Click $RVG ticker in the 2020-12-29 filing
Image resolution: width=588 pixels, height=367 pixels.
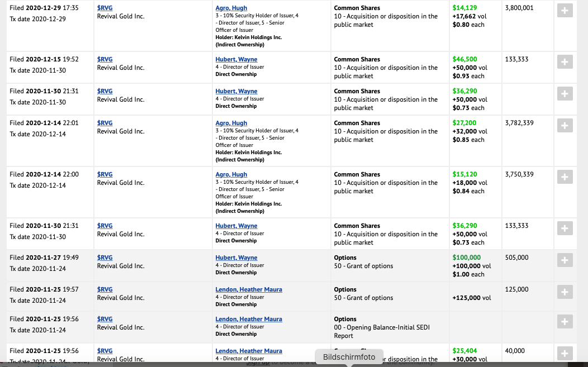point(105,8)
